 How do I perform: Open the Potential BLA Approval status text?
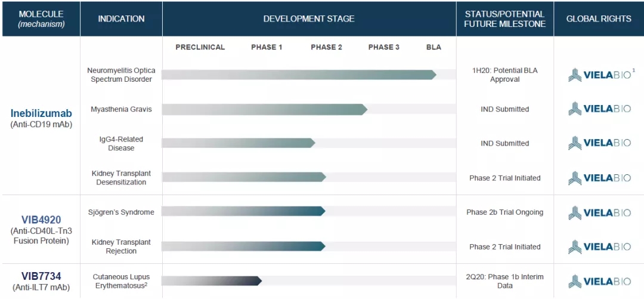point(504,75)
